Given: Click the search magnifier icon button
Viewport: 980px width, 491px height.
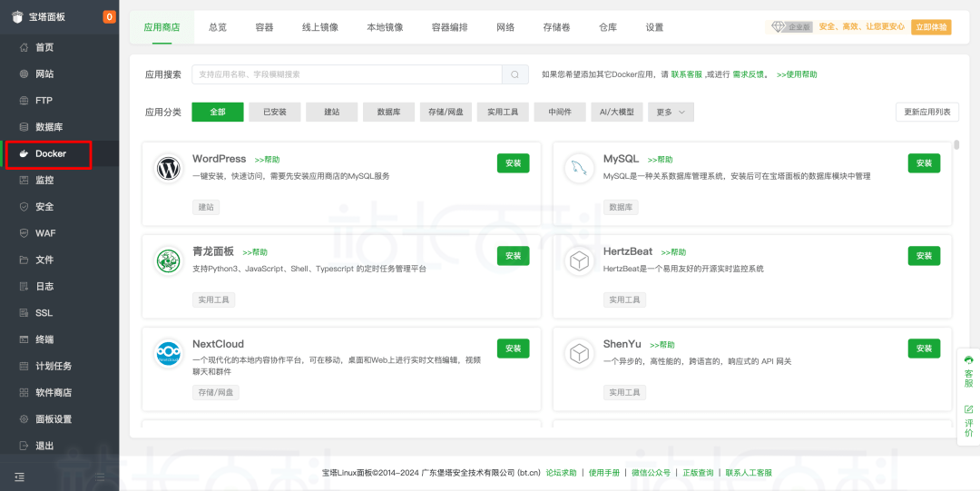Looking at the screenshot, I should (x=515, y=74).
